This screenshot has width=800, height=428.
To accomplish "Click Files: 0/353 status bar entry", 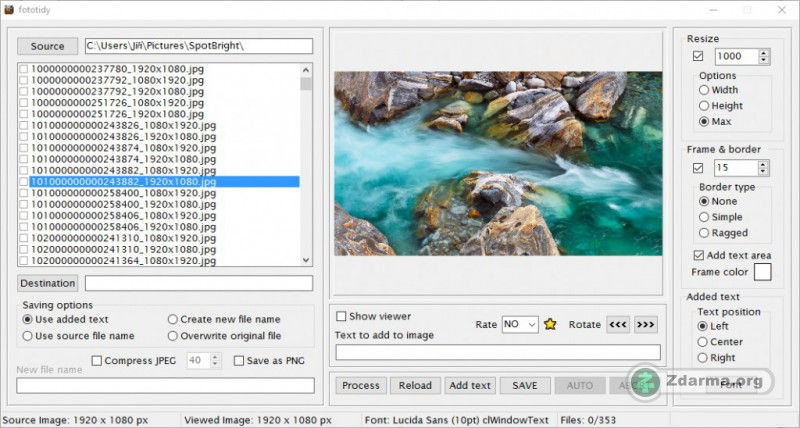I will 588,421.
